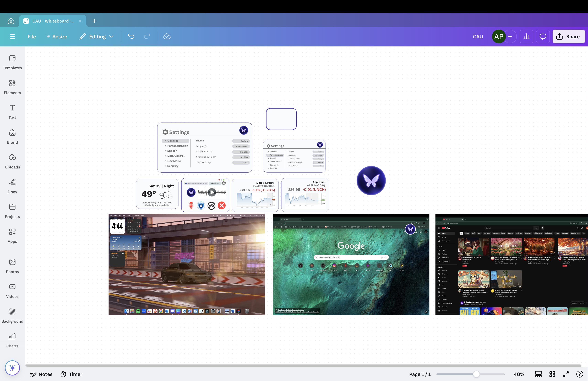Open Canva magic assistant sparkle button

click(12, 368)
